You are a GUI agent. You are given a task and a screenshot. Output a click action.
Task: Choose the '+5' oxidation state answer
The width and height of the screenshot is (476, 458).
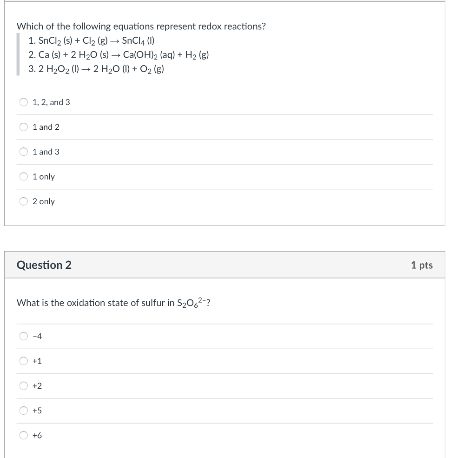coord(23,410)
